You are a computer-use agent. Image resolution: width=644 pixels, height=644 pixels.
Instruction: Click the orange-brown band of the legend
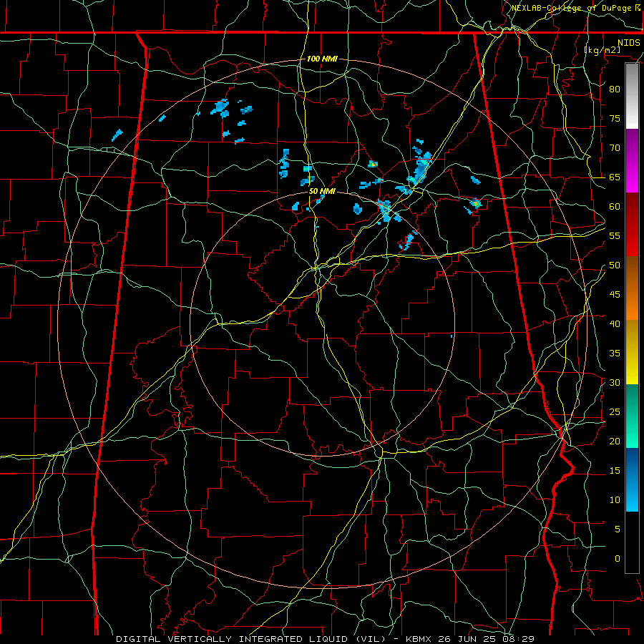632,289
